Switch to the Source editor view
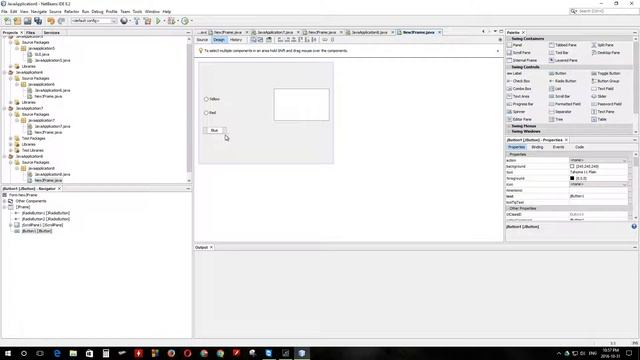The width and height of the screenshot is (640, 360). click(202, 40)
